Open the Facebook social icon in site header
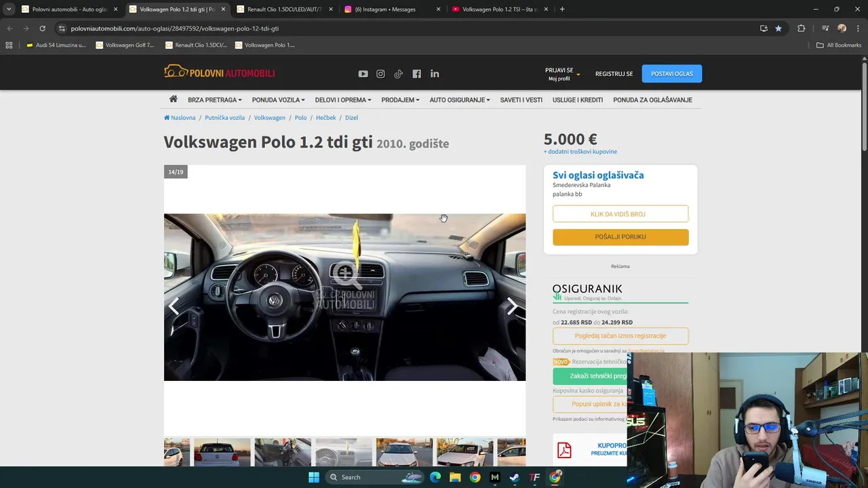Image resolution: width=868 pixels, height=488 pixels. pos(416,74)
